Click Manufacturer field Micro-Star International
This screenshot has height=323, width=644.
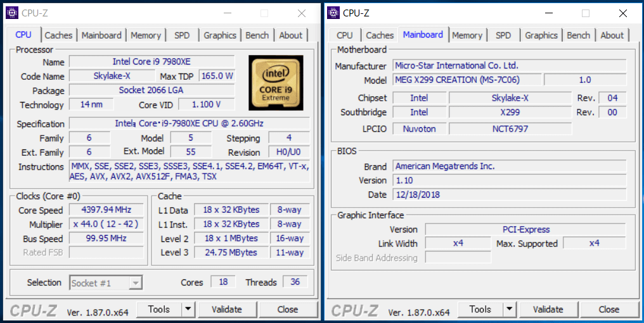[509, 65]
